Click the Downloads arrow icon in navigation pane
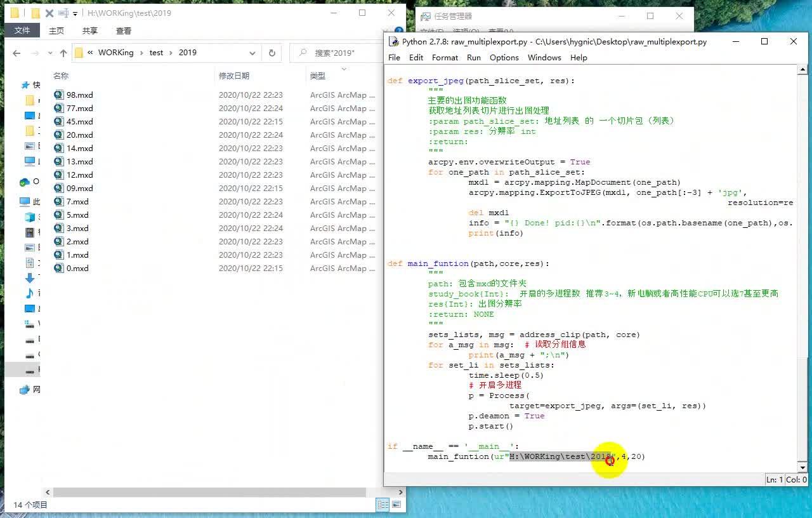This screenshot has height=518, width=812. coord(29,278)
